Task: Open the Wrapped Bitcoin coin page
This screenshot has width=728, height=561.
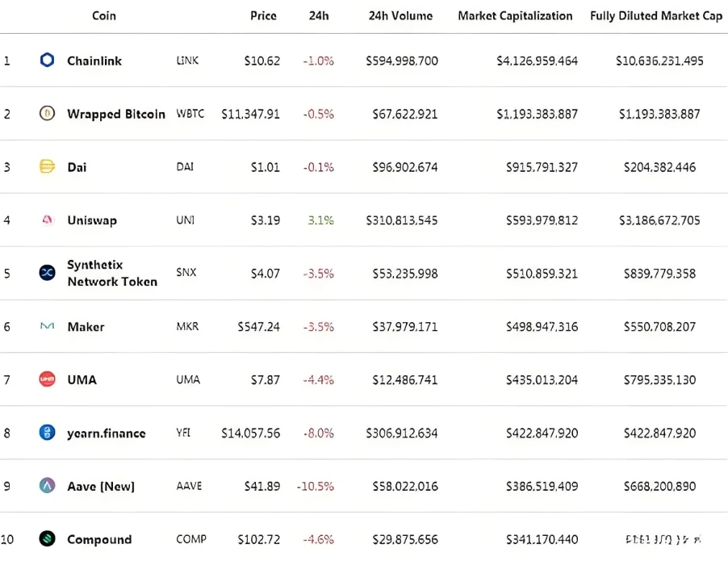Action: click(x=116, y=115)
